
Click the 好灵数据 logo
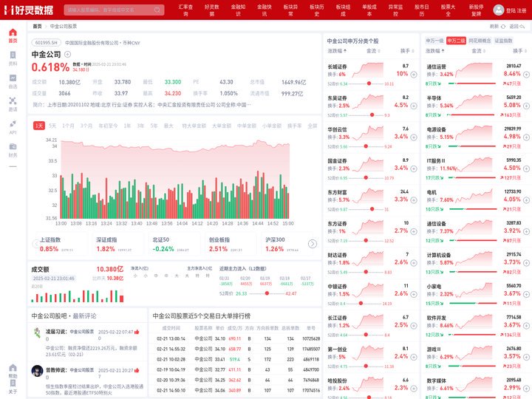[x=29, y=10]
